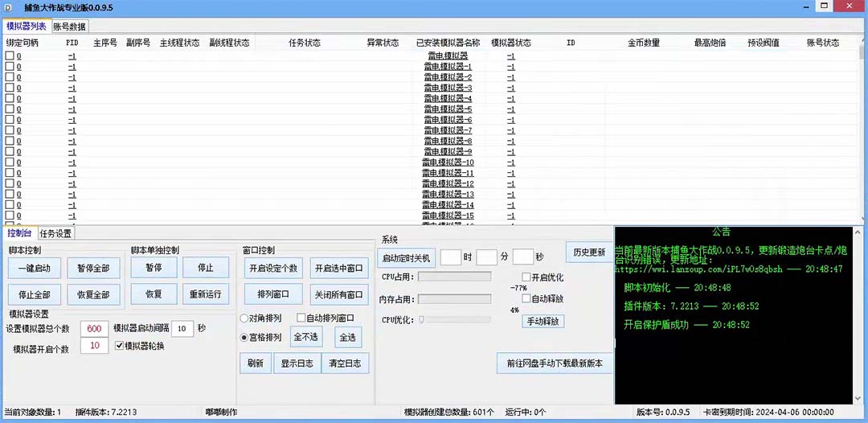This screenshot has height=423, width=868.
Task: Click the 任务状态 column header
Action: coord(305,43)
